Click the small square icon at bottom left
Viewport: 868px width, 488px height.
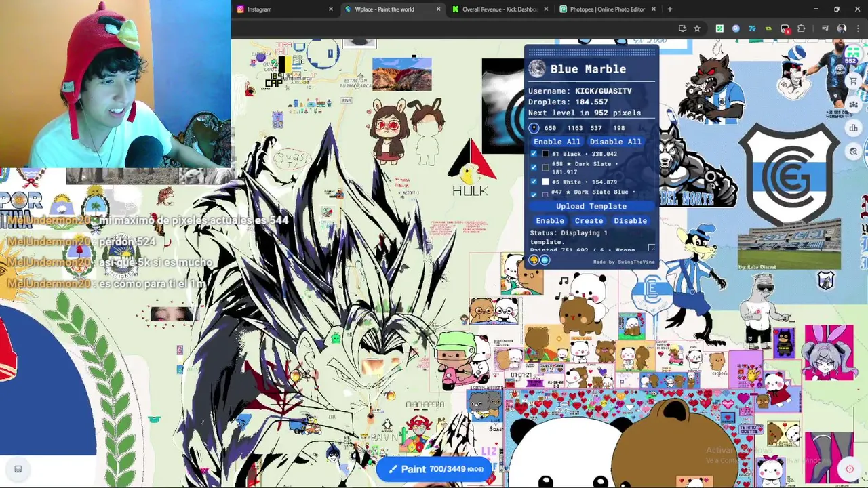coord(18,469)
